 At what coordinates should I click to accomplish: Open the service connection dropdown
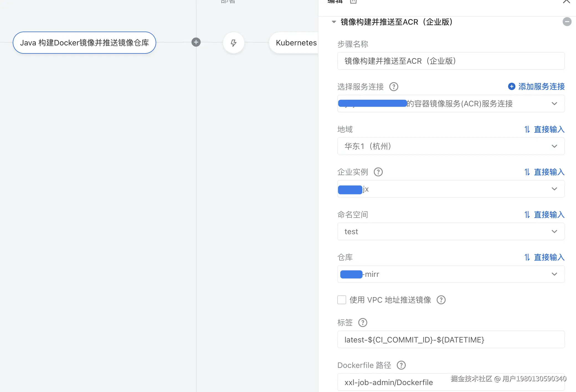tap(451, 104)
